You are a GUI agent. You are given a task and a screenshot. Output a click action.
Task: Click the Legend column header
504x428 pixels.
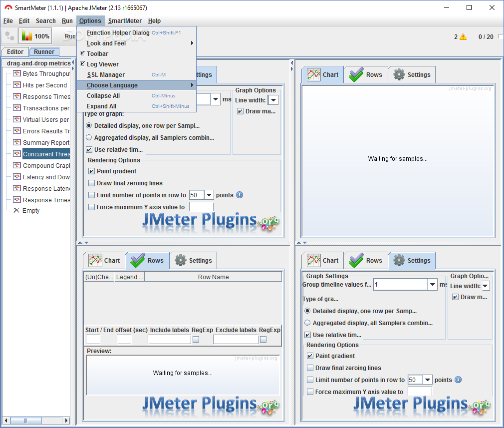point(130,277)
